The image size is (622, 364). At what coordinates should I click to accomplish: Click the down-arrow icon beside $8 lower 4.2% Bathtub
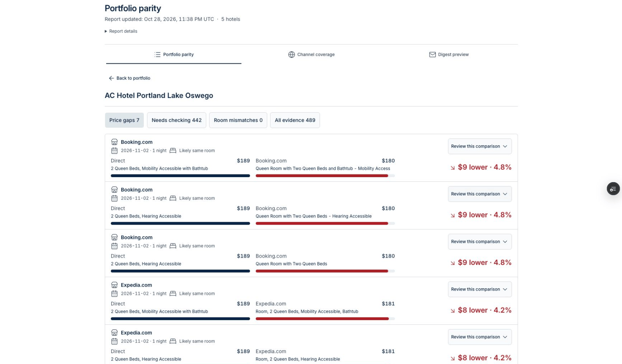[453, 311]
